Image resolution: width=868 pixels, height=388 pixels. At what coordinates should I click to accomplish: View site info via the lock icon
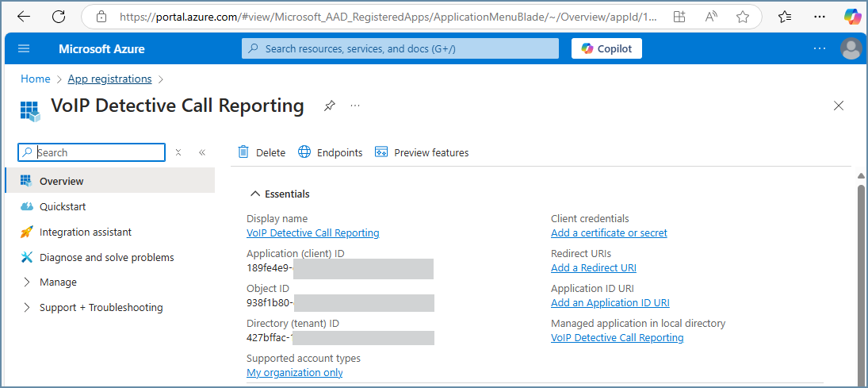pos(101,17)
